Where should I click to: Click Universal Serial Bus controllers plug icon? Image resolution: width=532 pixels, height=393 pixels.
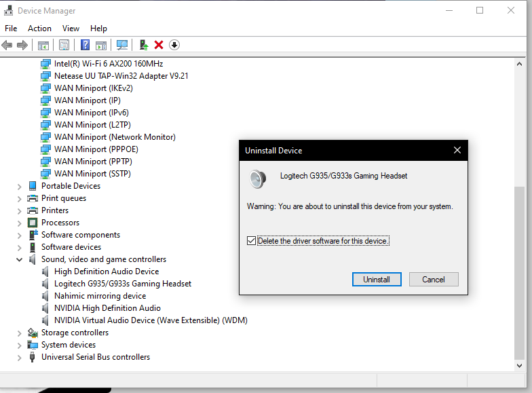[33, 357]
